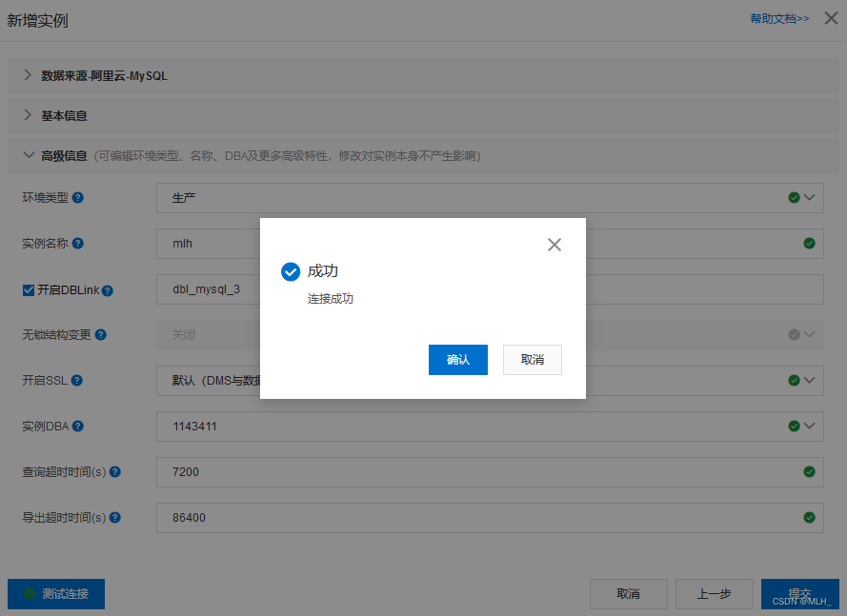Click the bottom 取消 button of the form

629,594
